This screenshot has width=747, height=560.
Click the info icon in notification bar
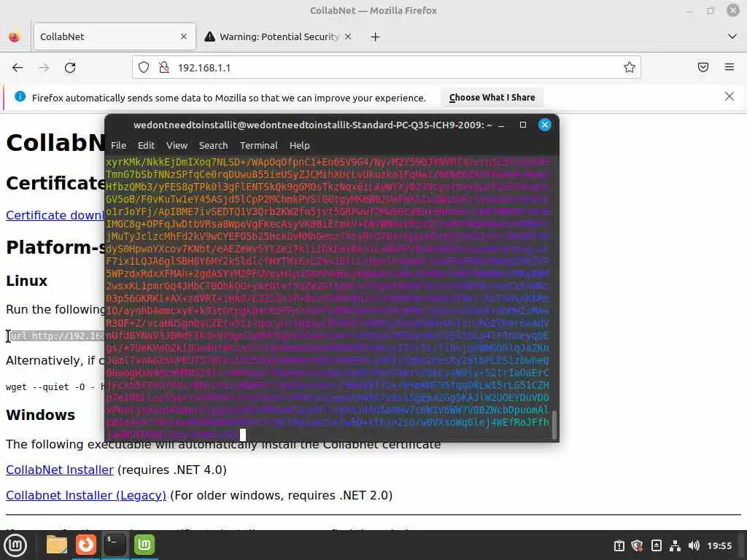pyautogui.click(x=20, y=97)
